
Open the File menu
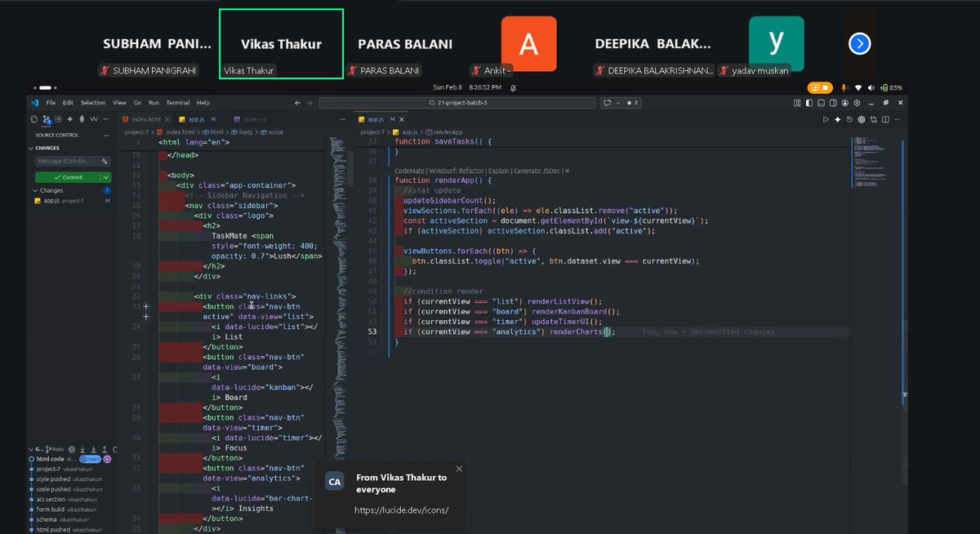point(51,103)
